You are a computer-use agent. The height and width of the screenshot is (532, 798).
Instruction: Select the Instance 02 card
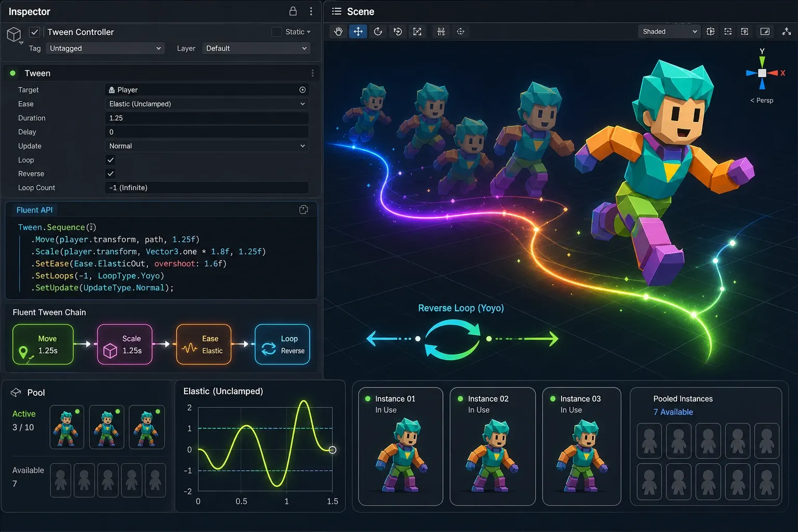tap(493, 446)
